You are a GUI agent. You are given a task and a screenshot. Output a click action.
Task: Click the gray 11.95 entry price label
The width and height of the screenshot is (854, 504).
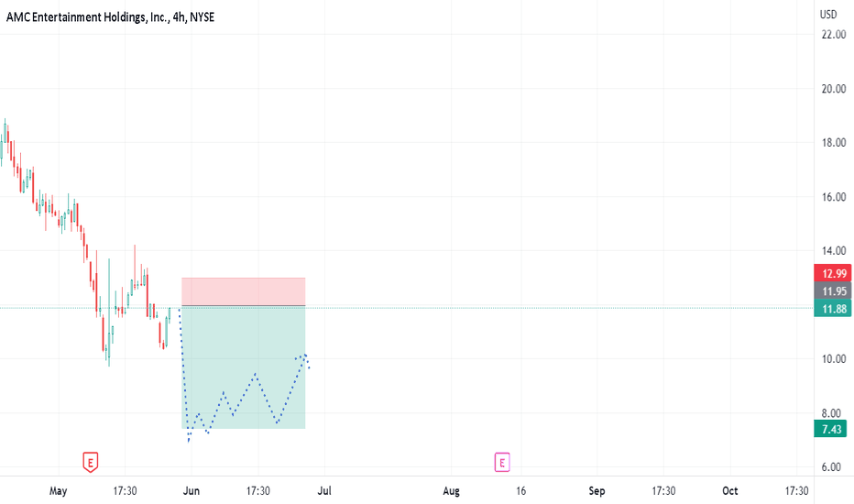coord(833,291)
